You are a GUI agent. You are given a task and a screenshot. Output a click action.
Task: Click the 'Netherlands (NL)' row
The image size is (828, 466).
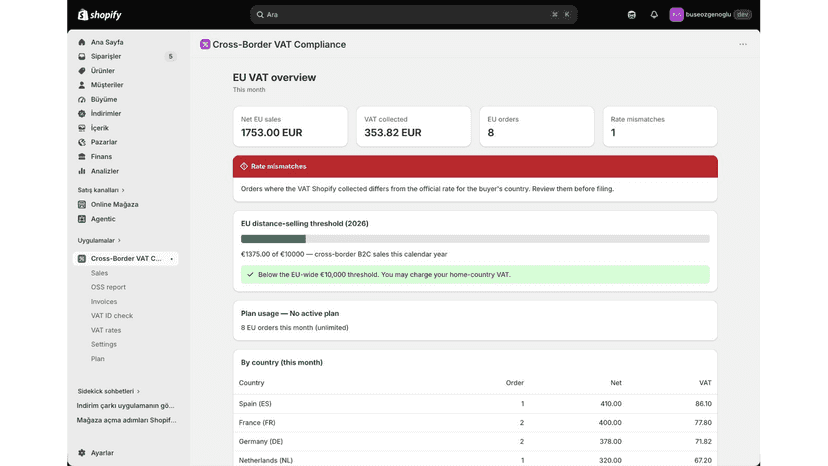point(475,460)
